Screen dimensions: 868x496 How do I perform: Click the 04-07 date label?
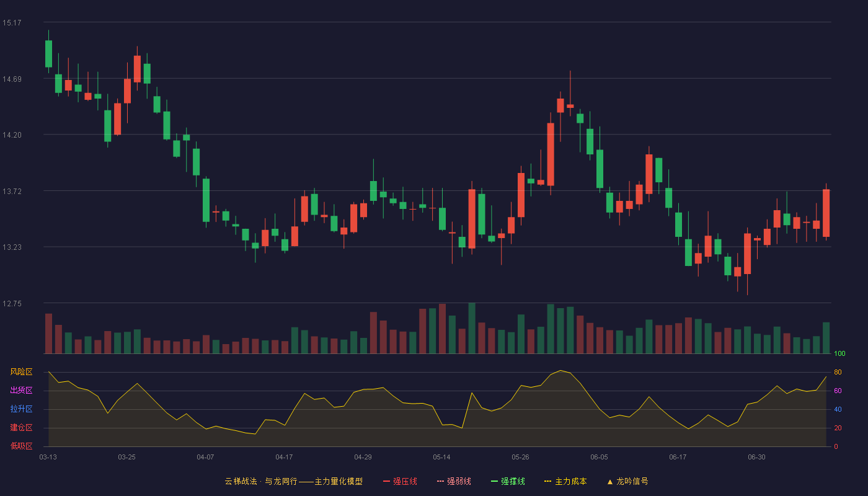(205, 457)
